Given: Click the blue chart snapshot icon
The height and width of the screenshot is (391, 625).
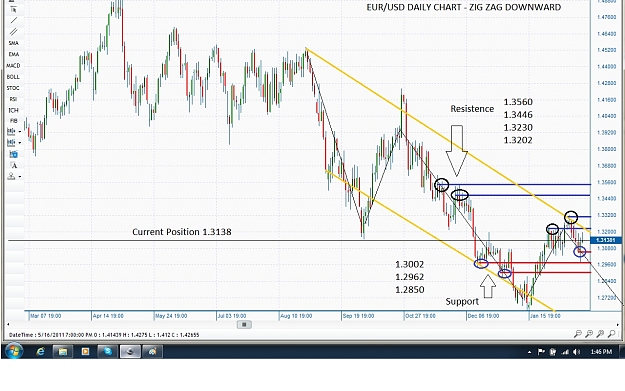Looking at the screenshot, I should pyautogui.click(x=14, y=154).
